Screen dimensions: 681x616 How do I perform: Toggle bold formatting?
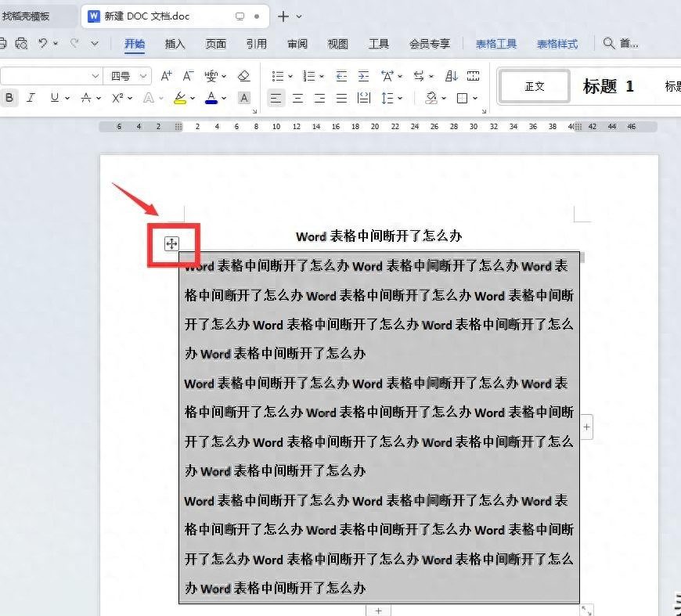coord(9,98)
